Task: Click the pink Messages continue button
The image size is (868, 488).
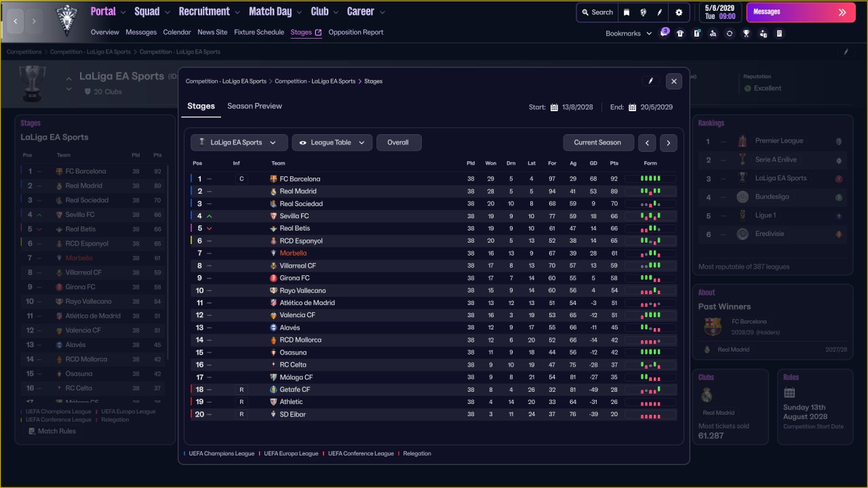Action: point(800,12)
